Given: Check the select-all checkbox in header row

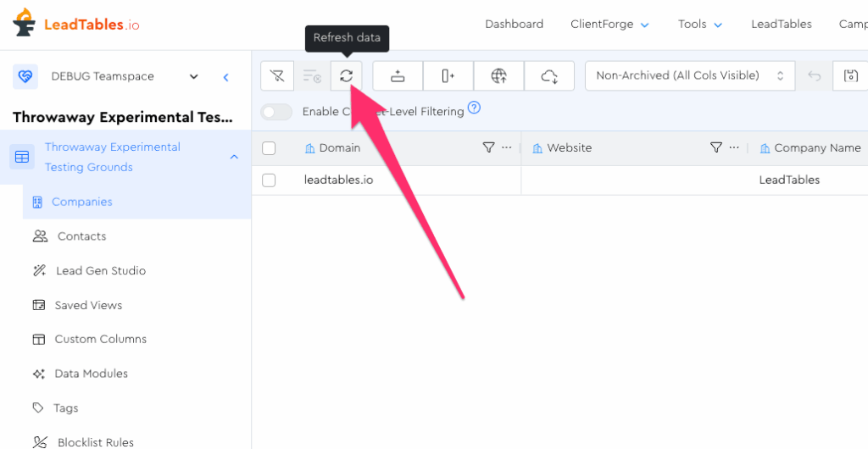Looking at the screenshot, I should click(x=269, y=148).
